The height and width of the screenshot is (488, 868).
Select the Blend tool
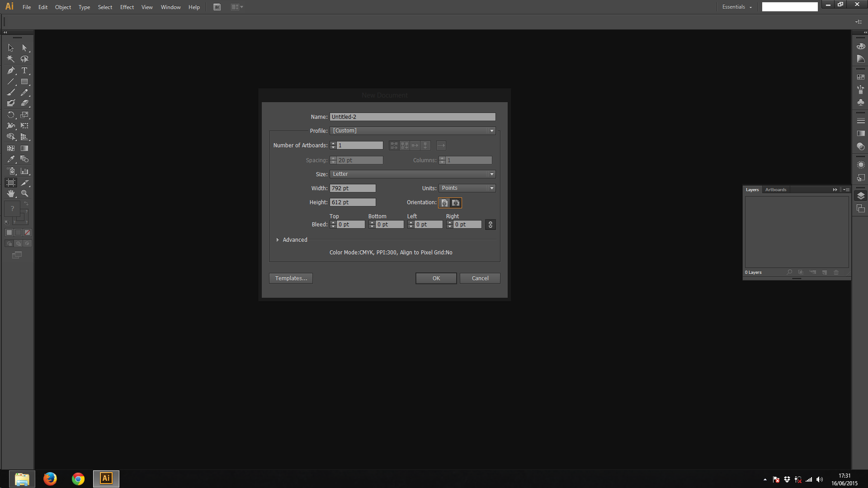pos(25,159)
